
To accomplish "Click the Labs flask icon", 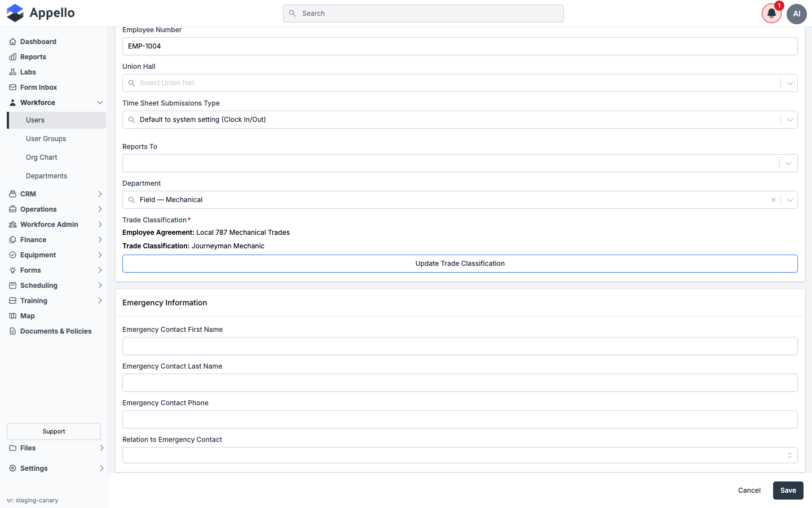I will [12, 72].
